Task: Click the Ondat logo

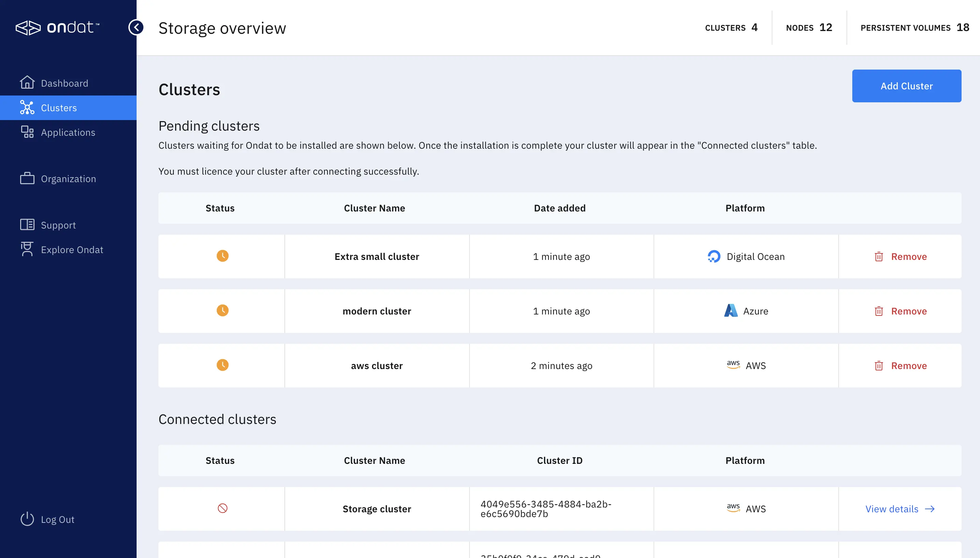Action: (x=57, y=28)
